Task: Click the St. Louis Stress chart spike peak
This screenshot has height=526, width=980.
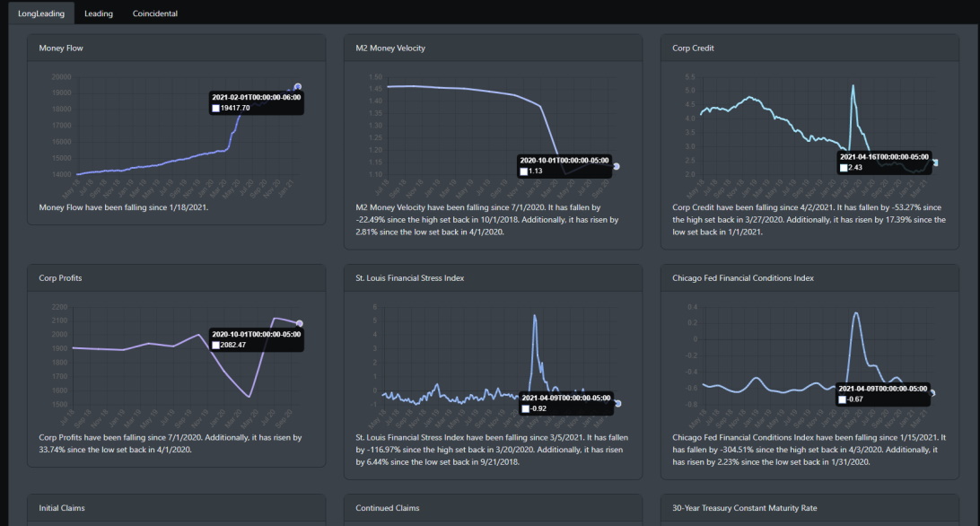Action: (534, 316)
